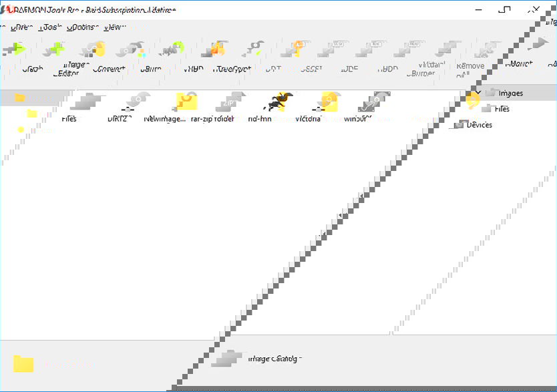The width and height of the screenshot is (557, 392).
Task: Open the View menu
Action: click(x=114, y=27)
